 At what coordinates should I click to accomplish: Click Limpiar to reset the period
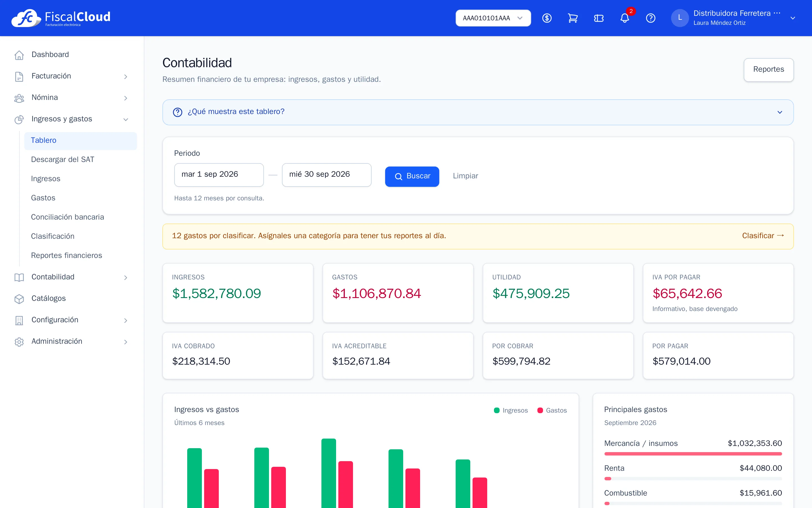click(x=465, y=176)
